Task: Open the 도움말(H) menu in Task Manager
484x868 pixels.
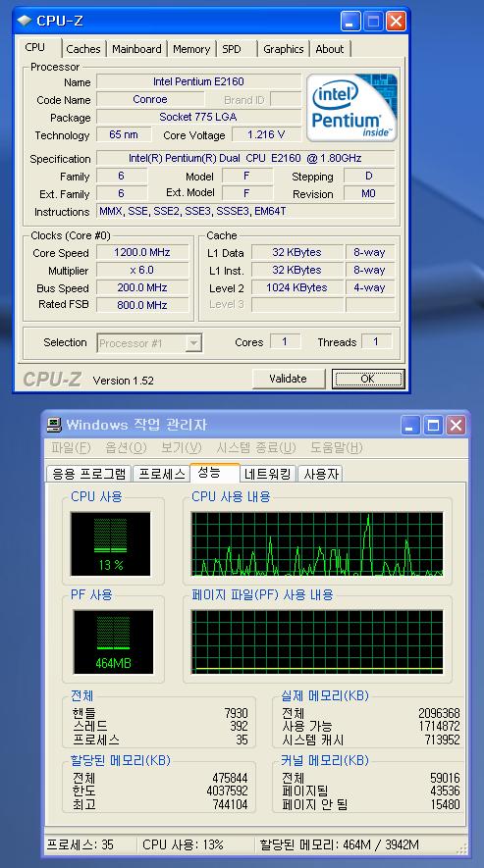Action: coord(336,447)
